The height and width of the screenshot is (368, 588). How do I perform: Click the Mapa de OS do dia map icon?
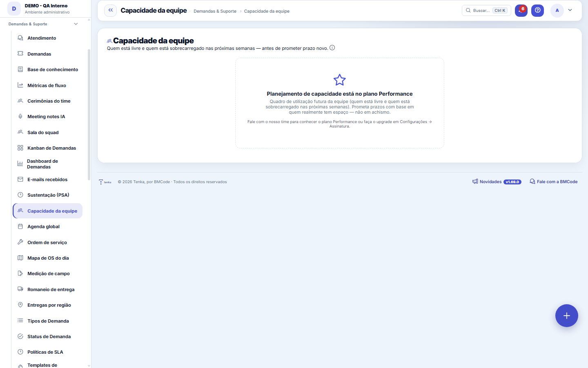20,258
